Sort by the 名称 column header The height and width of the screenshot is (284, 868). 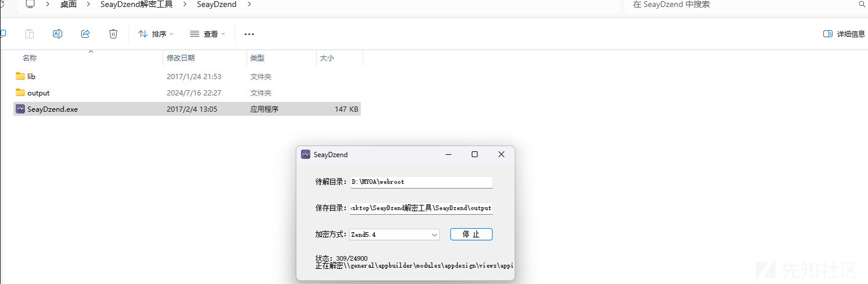point(91,58)
